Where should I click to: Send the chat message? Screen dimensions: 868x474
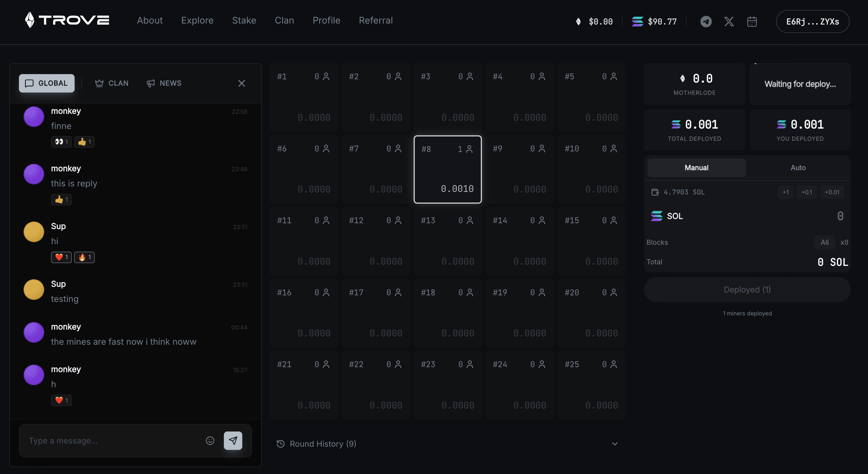pyautogui.click(x=233, y=441)
